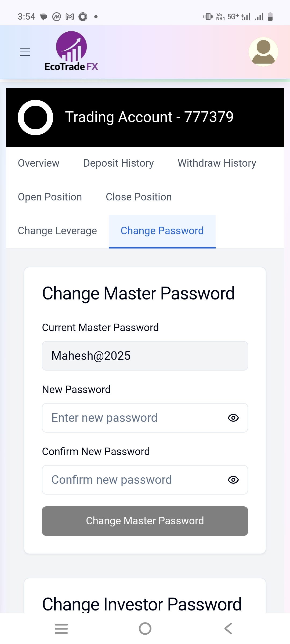The width and height of the screenshot is (290, 644).
Task: Open the hamburger navigation menu
Action: pyautogui.click(x=25, y=52)
